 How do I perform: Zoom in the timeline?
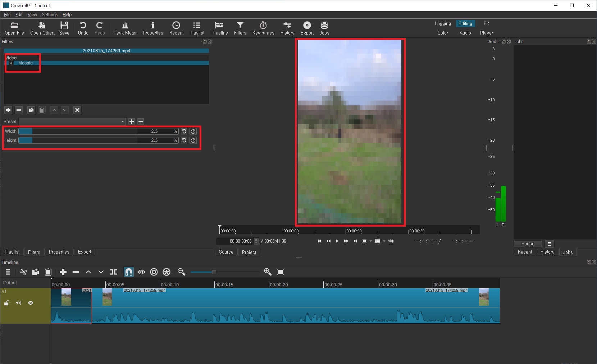[268, 272]
